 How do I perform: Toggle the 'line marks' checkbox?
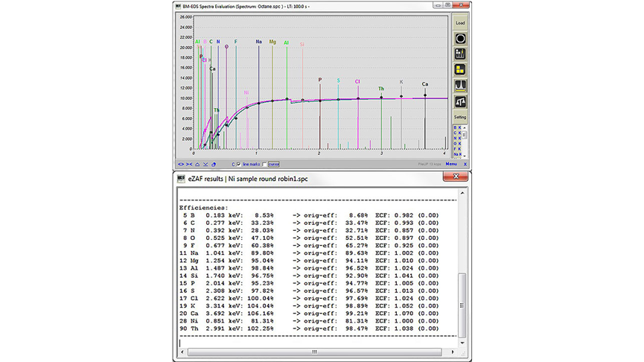pos(239,165)
